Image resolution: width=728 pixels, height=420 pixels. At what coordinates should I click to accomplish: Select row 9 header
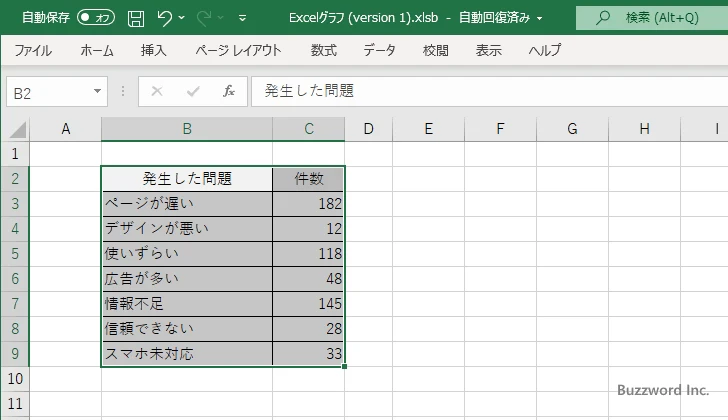[x=15, y=354]
